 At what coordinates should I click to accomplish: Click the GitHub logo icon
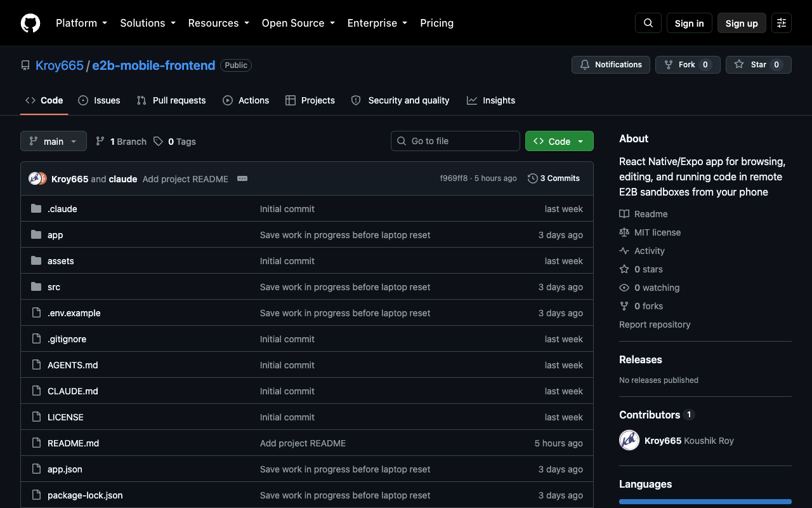(30, 23)
